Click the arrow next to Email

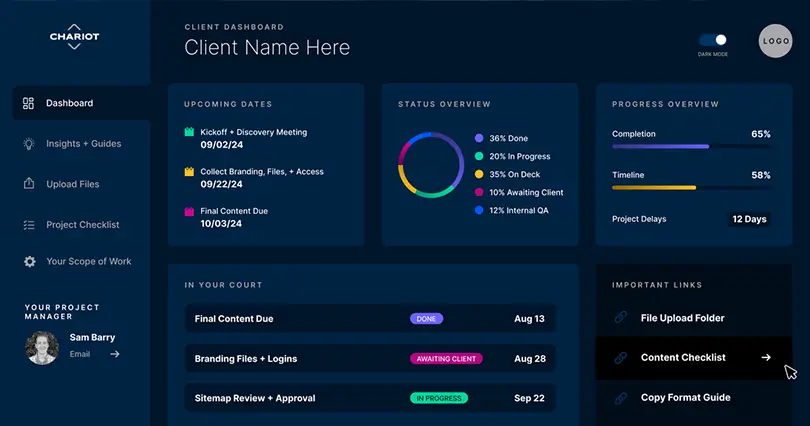coord(115,354)
